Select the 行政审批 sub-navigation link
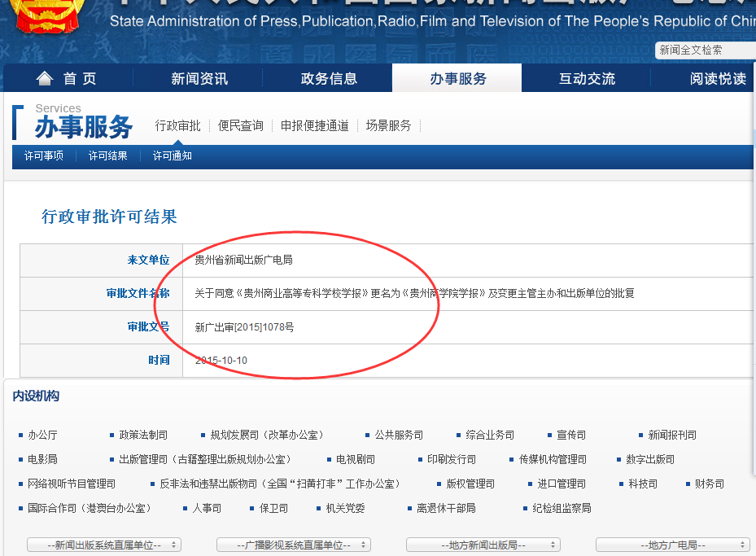This screenshot has height=556, width=756. tap(177, 126)
